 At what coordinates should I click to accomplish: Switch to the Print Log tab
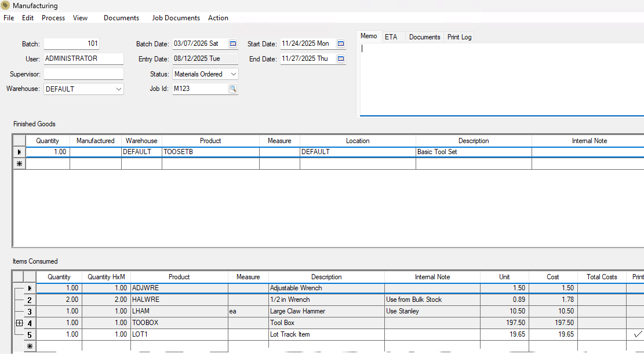(459, 37)
